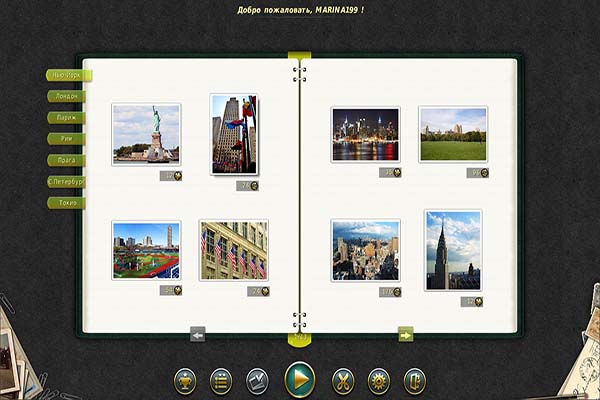Open settings with the gear icon
Image resolution: width=600 pixels, height=400 pixels.
click(379, 381)
